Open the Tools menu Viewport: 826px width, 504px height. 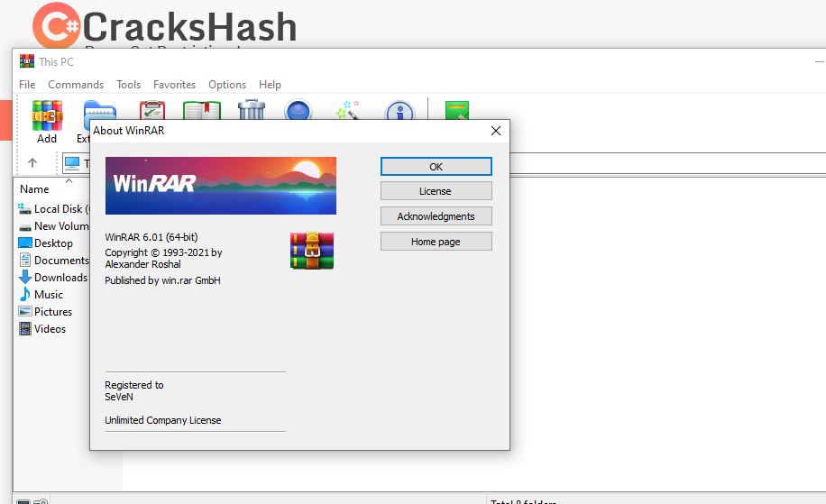coord(129,84)
